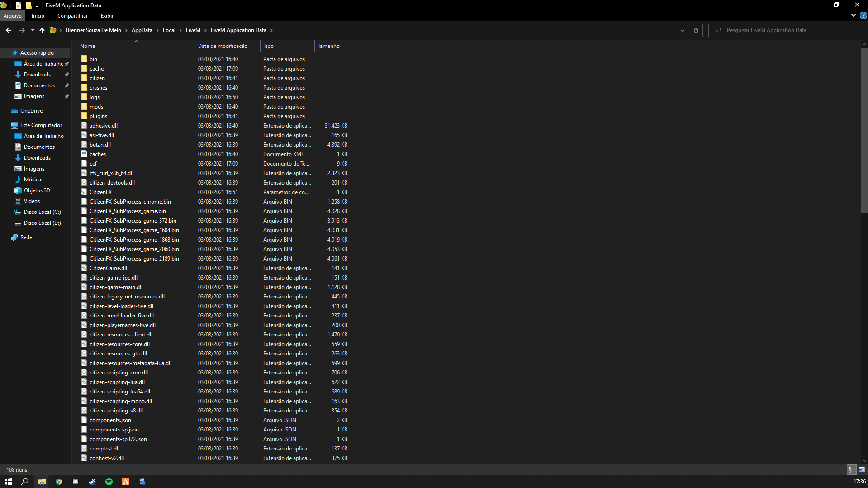The image size is (868, 488).
Task: Click the Back navigation arrow
Action: pyautogui.click(x=9, y=30)
